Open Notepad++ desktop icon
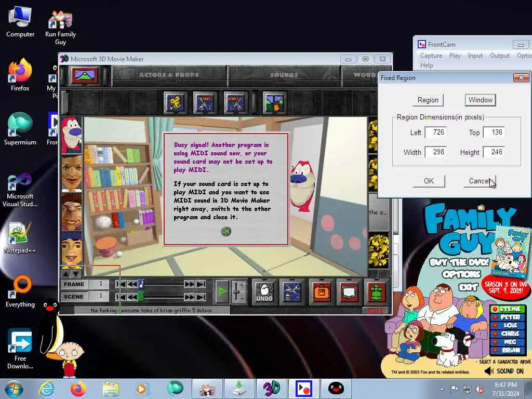 20,237
